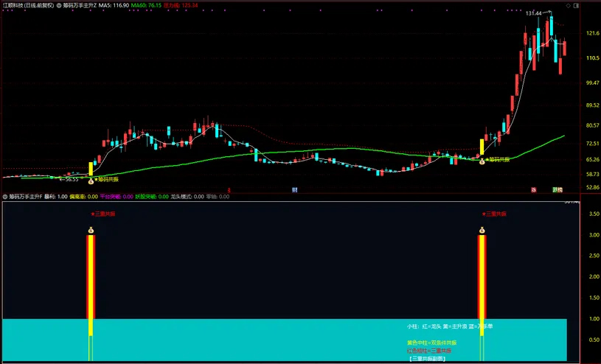Click the 131.44 high price annotation
Viewport: 601px width, 364px height.
click(x=534, y=13)
